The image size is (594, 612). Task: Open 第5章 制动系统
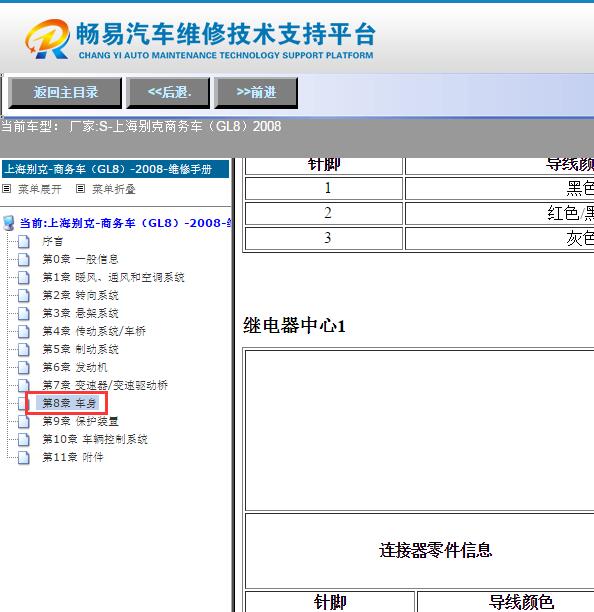coord(80,349)
